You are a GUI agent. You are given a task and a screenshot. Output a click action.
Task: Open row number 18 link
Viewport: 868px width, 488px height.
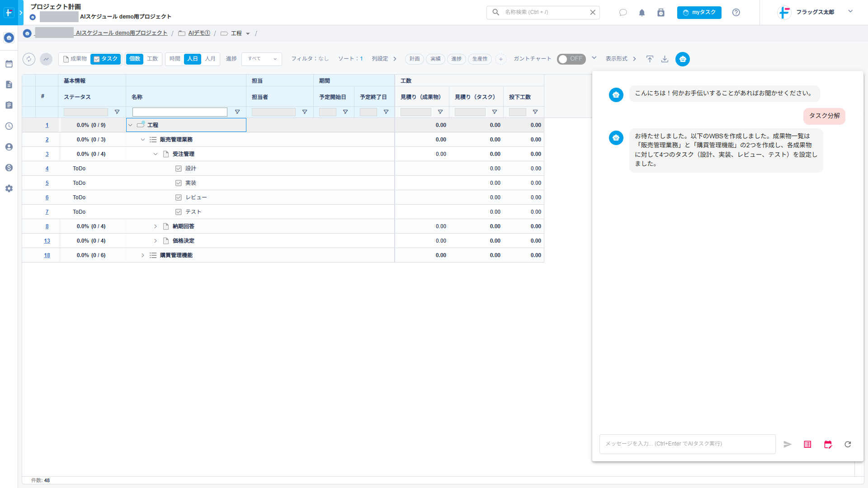coord(47,255)
